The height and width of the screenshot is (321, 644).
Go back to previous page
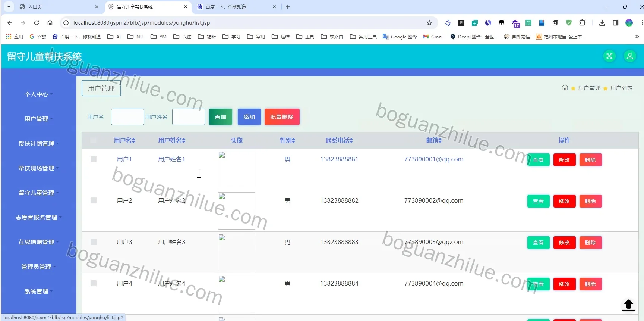tap(10, 23)
